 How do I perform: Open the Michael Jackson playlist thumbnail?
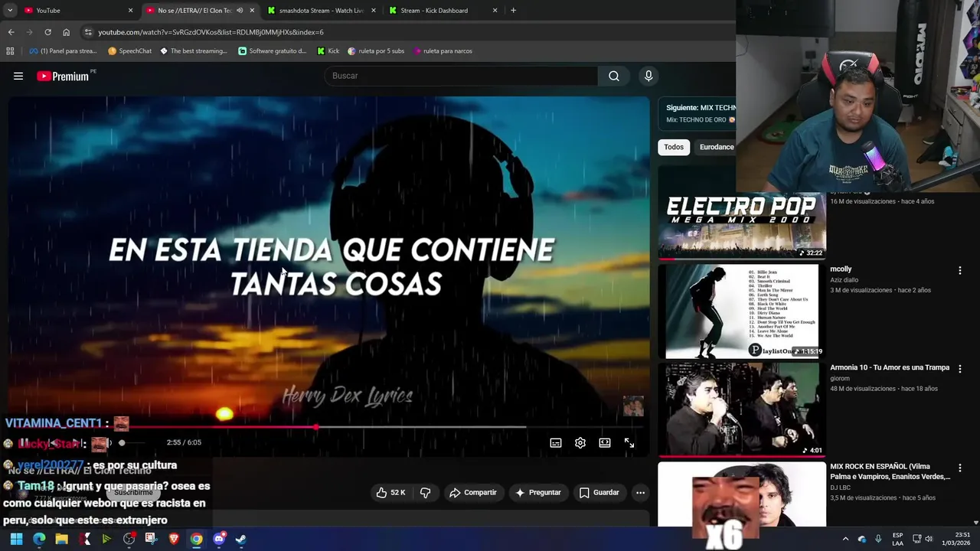742,311
